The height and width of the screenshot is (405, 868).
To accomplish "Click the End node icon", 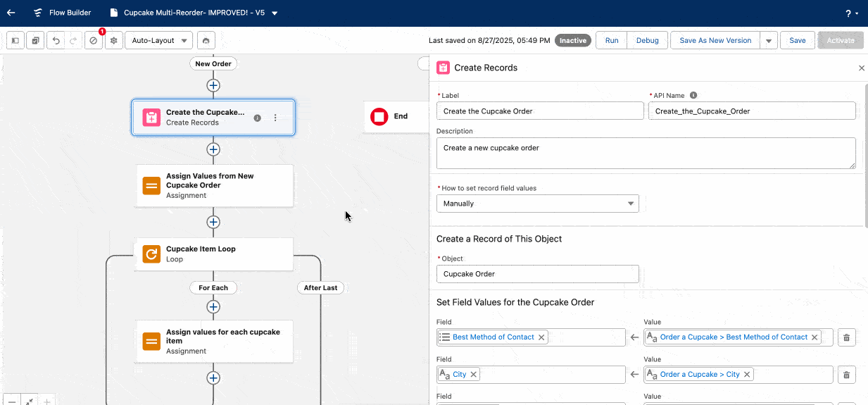I will tap(379, 116).
